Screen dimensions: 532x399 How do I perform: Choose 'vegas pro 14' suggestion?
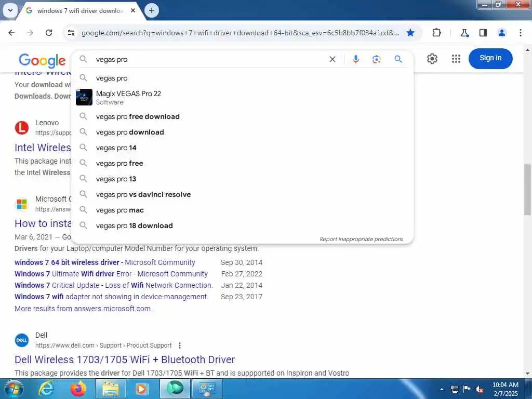click(x=243, y=148)
